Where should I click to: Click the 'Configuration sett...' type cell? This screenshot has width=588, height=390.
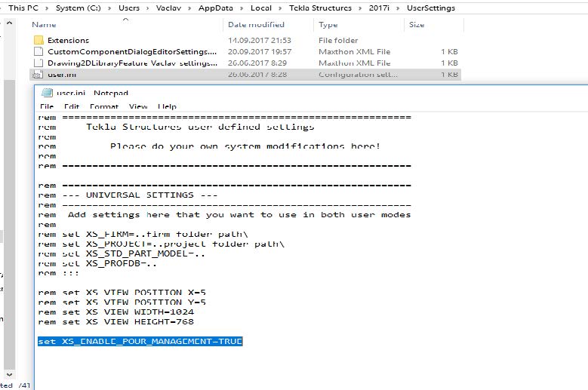pos(358,75)
